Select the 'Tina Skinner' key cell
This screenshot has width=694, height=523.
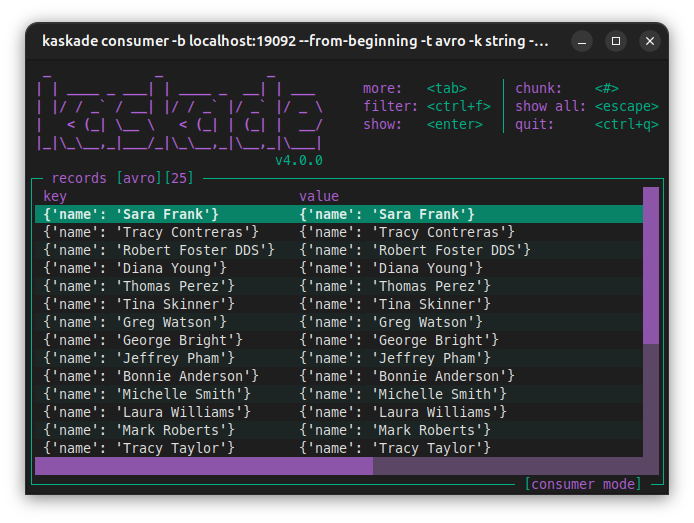click(139, 304)
